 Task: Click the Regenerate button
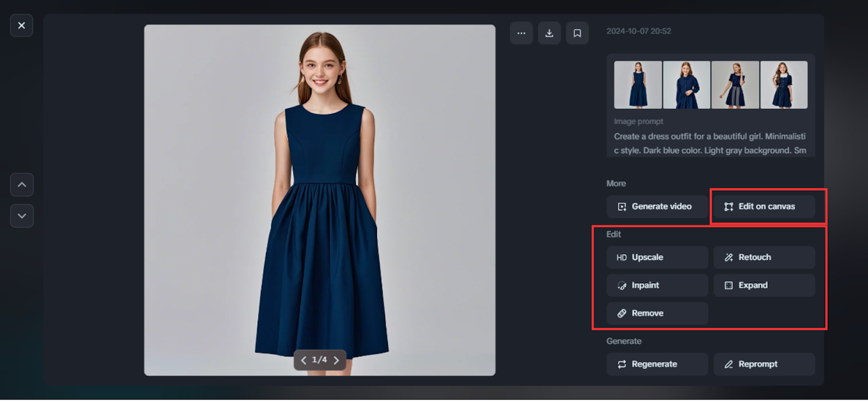[657, 364]
